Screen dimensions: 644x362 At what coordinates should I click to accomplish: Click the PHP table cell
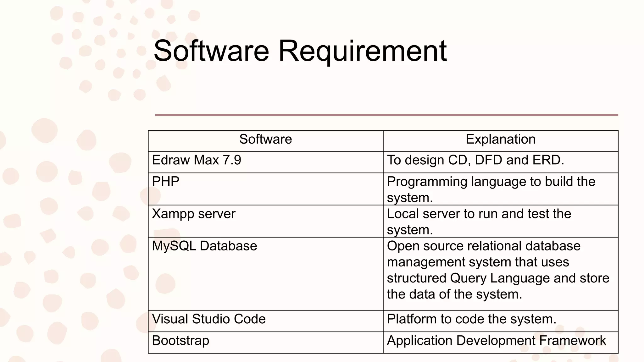pos(166,182)
